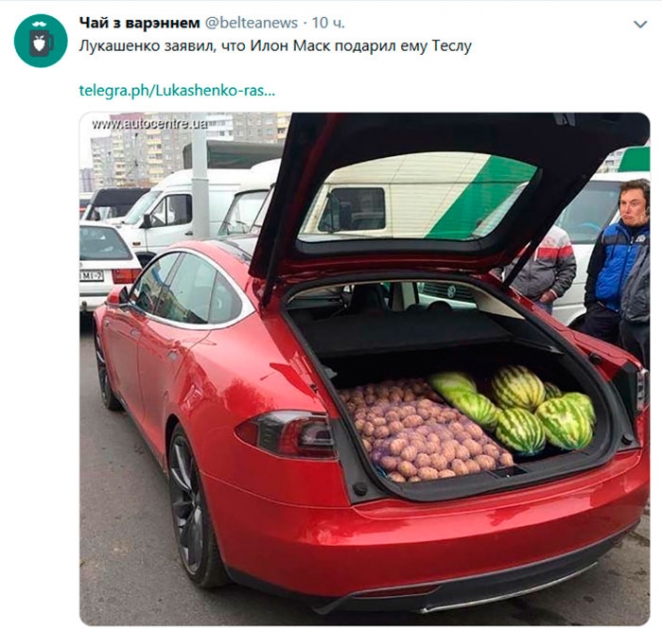Expand the tweet options chevron
This screenshot has height=631, width=662.
click(x=640, y=24)
